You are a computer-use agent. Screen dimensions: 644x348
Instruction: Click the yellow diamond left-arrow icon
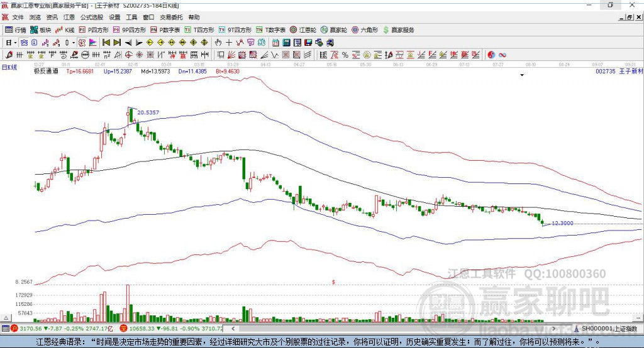click(150, 43)
